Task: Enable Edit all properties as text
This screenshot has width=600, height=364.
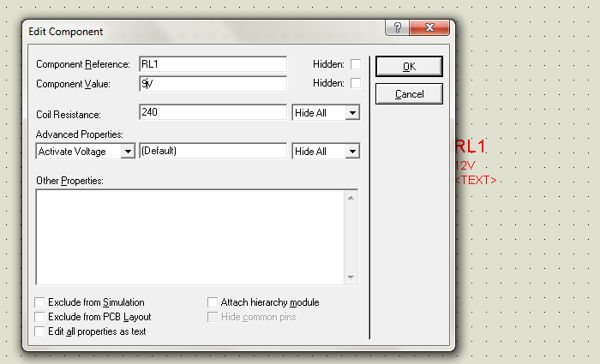Action: (39, 331)
